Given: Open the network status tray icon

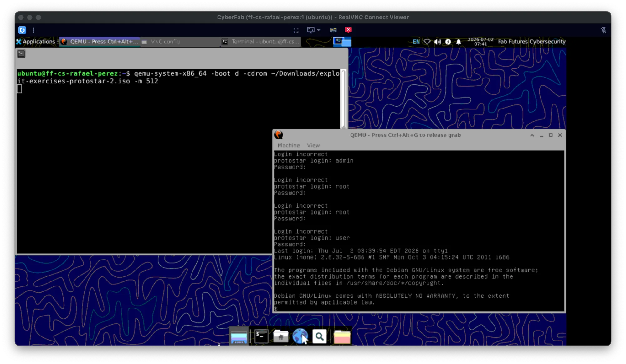Looking at the screenshot, I should (427, 42).
